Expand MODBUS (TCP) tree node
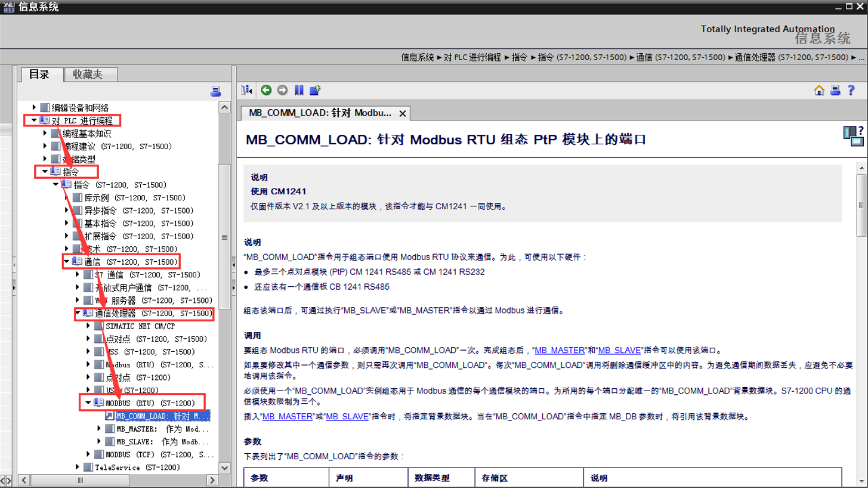Viewport: 868px width, 489px height. click(x=88, y=454)
